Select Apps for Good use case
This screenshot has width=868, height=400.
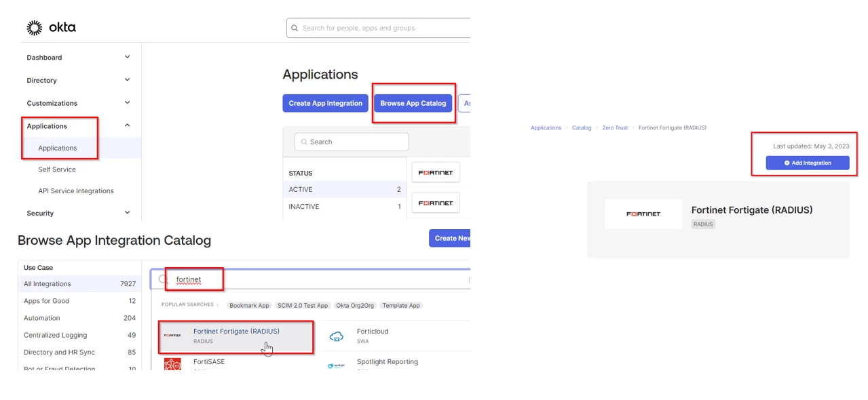[x=79, y=300]
